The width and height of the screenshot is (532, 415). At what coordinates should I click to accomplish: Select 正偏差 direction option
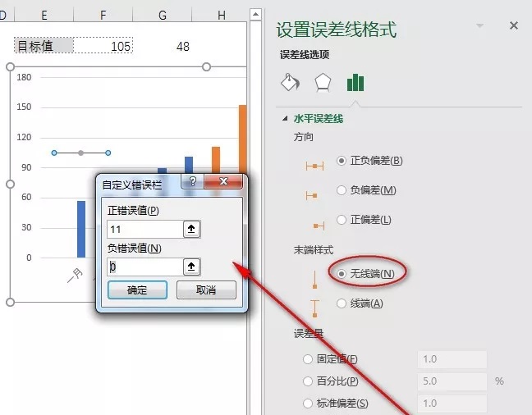coord(342,220)
